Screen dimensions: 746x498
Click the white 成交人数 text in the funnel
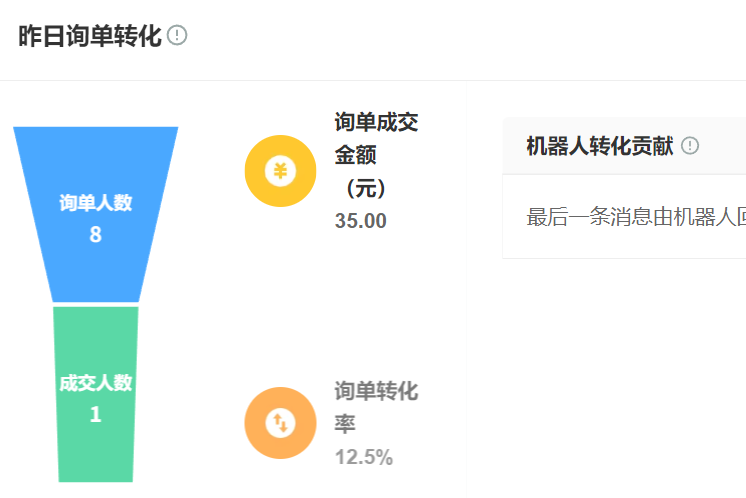(96, 383)
